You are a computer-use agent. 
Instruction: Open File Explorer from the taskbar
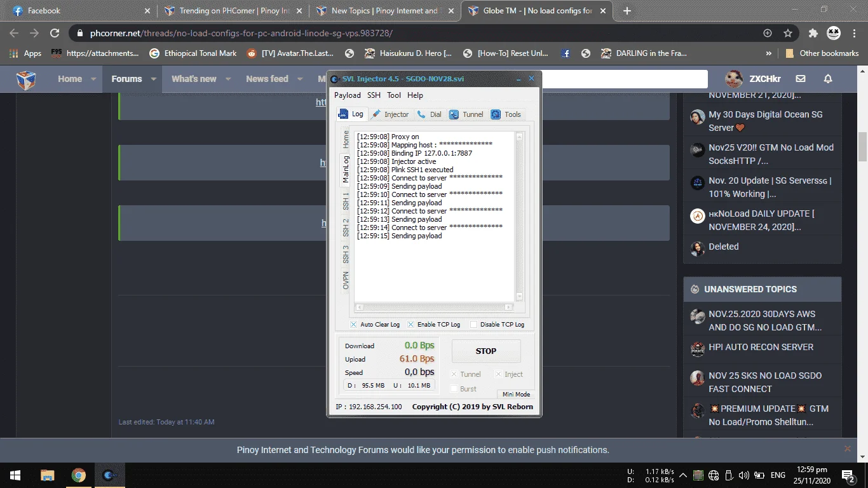(x=47, y=475)
